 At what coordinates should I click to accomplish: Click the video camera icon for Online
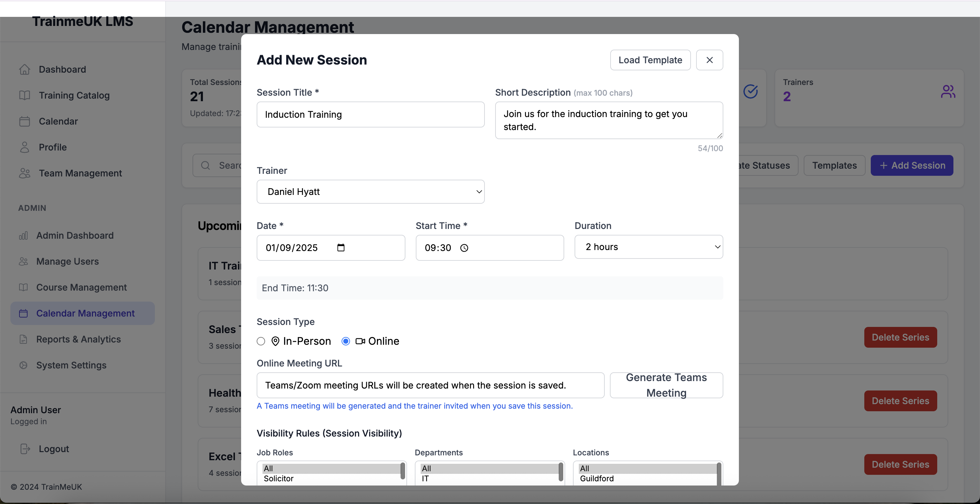click(x=360, y=341)
